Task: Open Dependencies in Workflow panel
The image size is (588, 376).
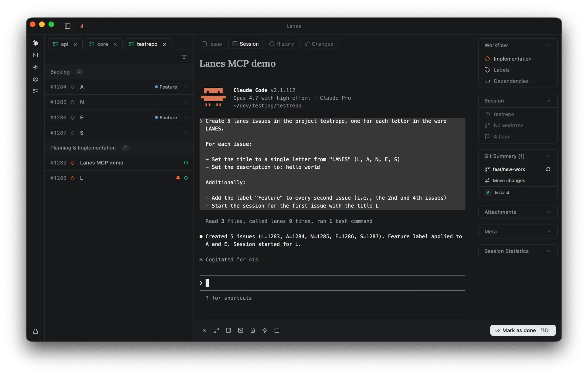Action: [x=506, y=81]
